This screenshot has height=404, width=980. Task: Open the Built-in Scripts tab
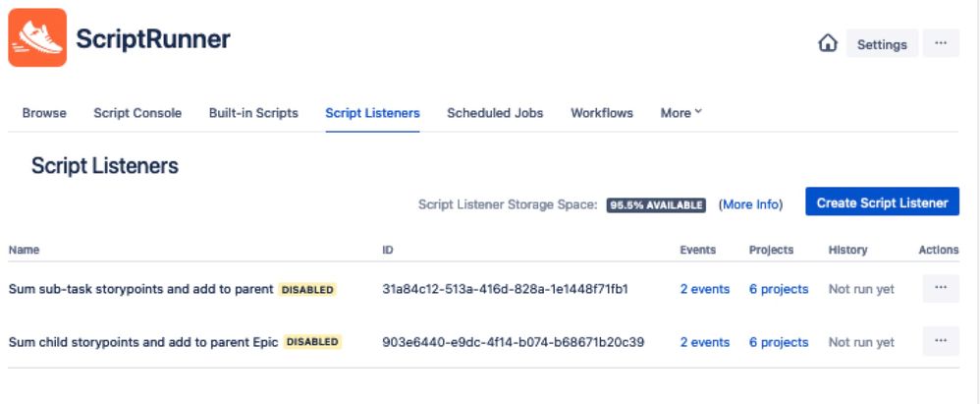click(253, 113)
